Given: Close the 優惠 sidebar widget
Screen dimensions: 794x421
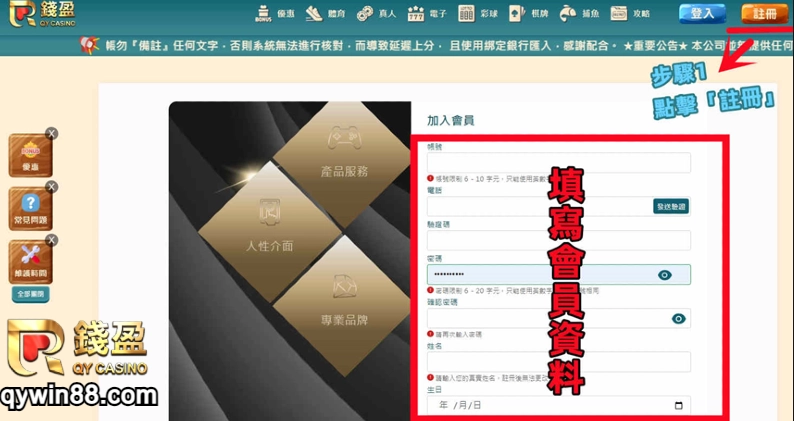Looking at the screenshot, I should [x=52, y=133].
